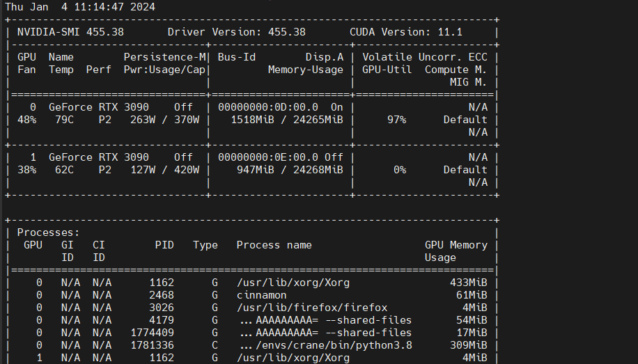This screenshot has height=364, width=638.
Task: Select memory usage 433MiB
Action: [x=469, y=283]
